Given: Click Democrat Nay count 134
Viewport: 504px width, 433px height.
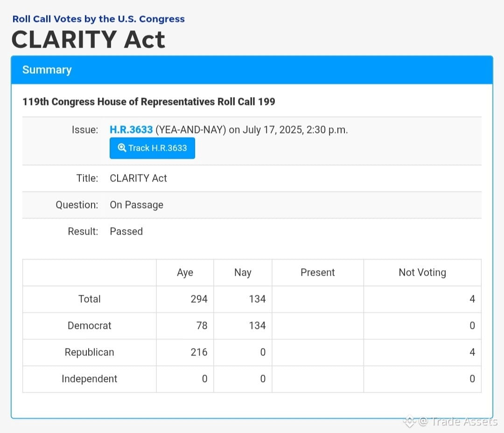Looking at the screenshot, I should [258, 326].
